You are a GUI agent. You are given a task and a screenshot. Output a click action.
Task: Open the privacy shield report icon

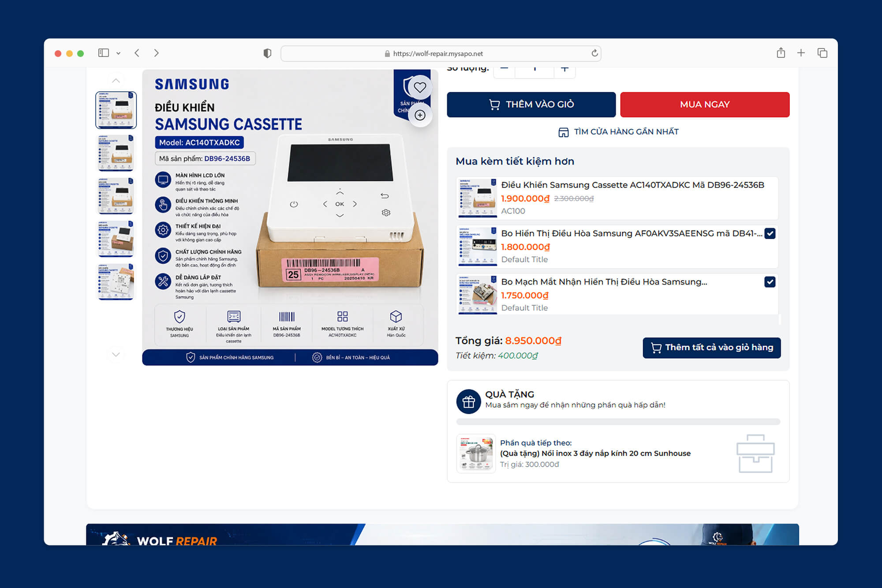pos(267,53)
